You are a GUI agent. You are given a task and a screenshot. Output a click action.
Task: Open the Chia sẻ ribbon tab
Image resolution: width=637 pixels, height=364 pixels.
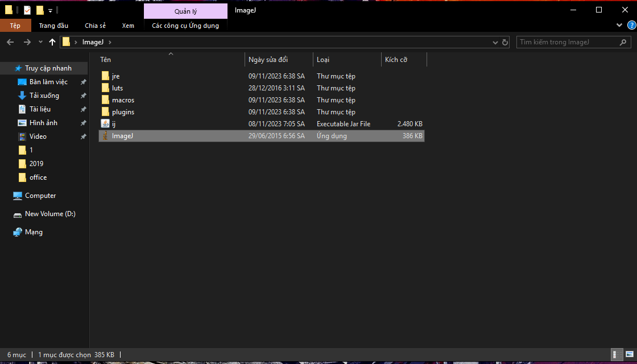coord(96,26)
